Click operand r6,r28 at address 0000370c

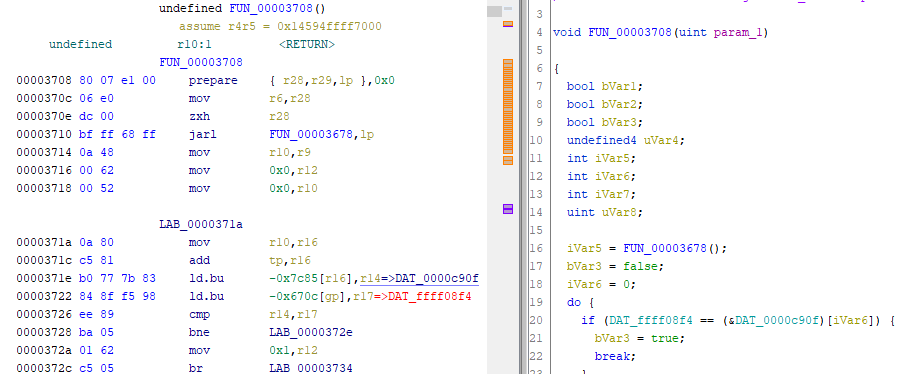coord(289,98)
